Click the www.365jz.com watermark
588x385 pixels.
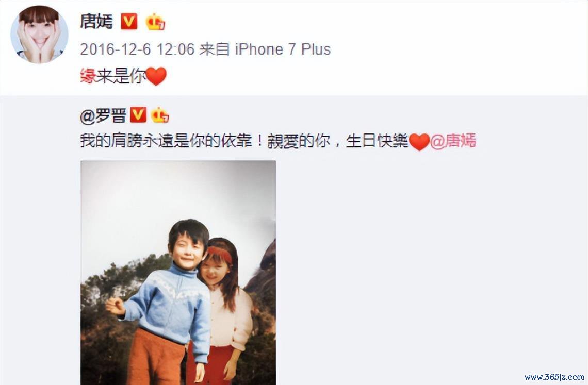pos(554,377)
